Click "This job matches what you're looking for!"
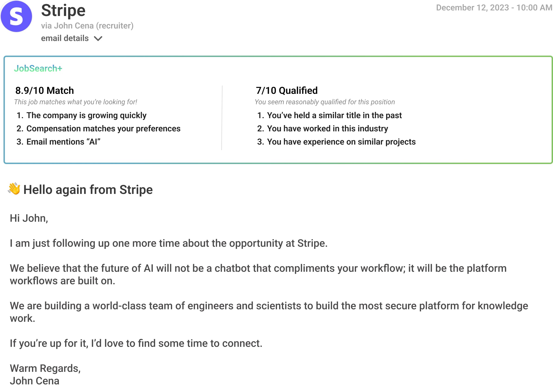Screen dimensions: 553x392 (75, 102)
